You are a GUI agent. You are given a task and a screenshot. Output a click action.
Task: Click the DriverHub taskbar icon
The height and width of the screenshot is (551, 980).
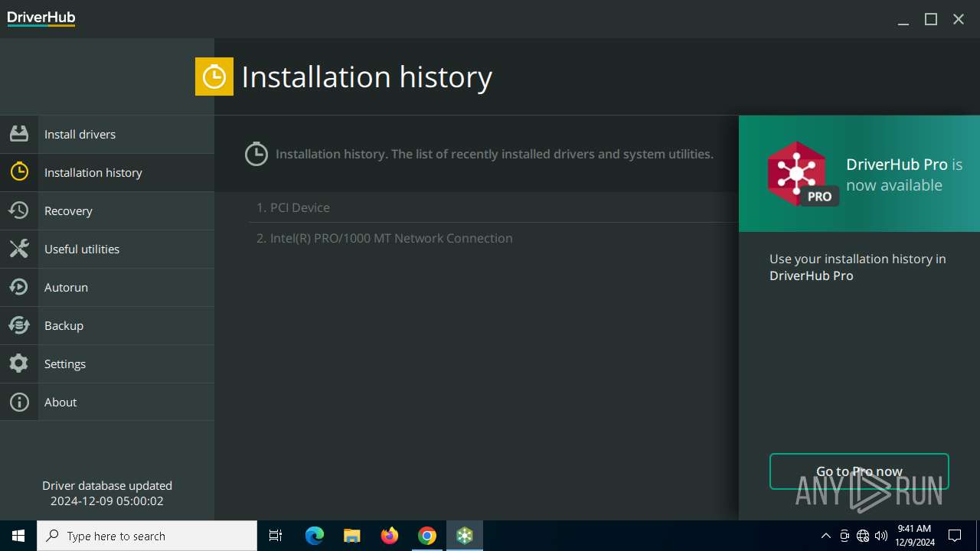tap(465, 536)
